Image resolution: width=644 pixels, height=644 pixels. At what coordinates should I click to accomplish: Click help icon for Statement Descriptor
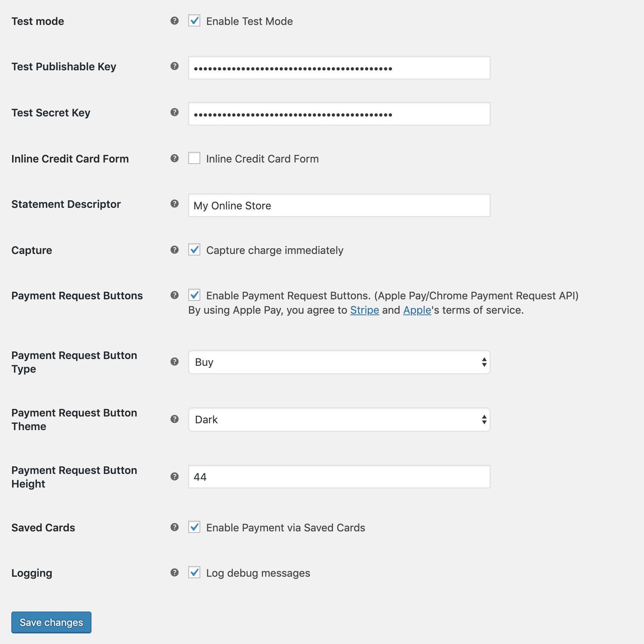point(174,204)
